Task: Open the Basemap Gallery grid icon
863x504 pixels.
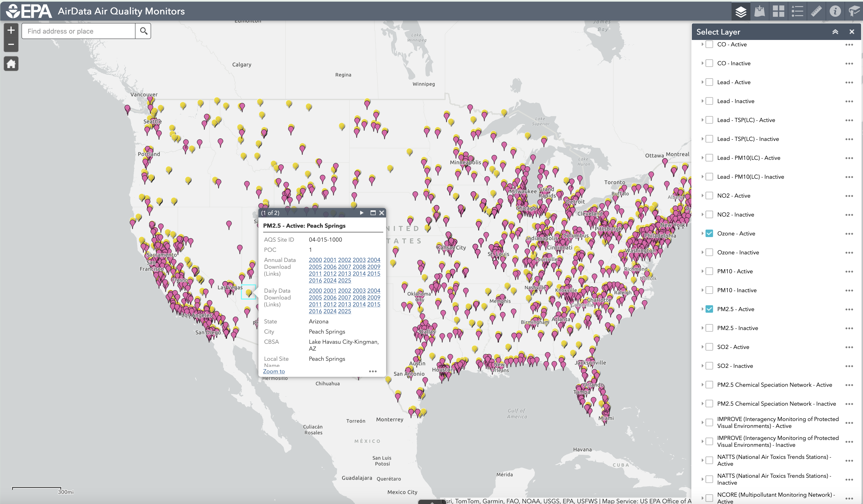Action: tap(778, 11)
